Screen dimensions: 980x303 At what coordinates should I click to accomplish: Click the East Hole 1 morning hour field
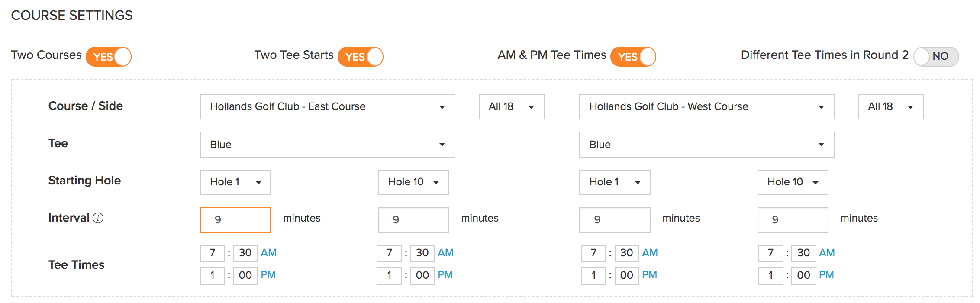point(213,253)
